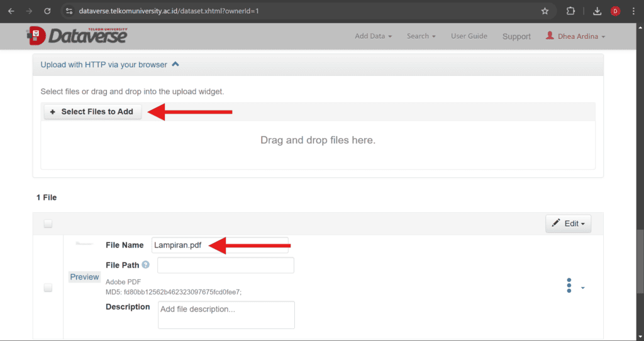
Task: Click the Adobe PDF file type label
Action: click(x=123, y=282)
